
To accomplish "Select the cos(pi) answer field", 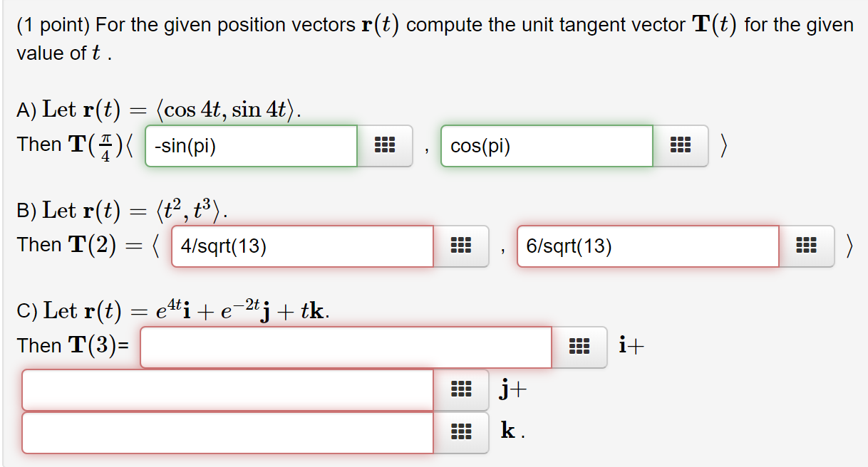I will [x=547, y=146].
